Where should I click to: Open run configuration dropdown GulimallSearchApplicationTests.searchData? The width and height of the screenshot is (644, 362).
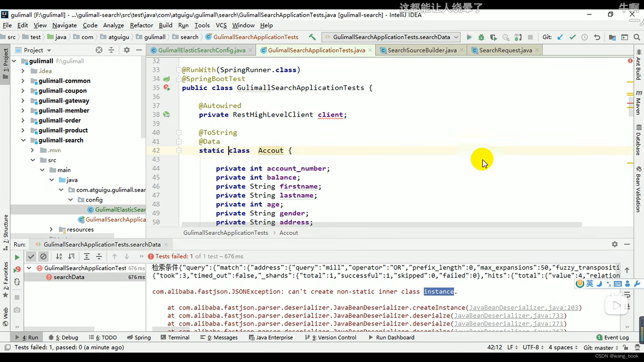pyautogui.click(x=391, y=37)
